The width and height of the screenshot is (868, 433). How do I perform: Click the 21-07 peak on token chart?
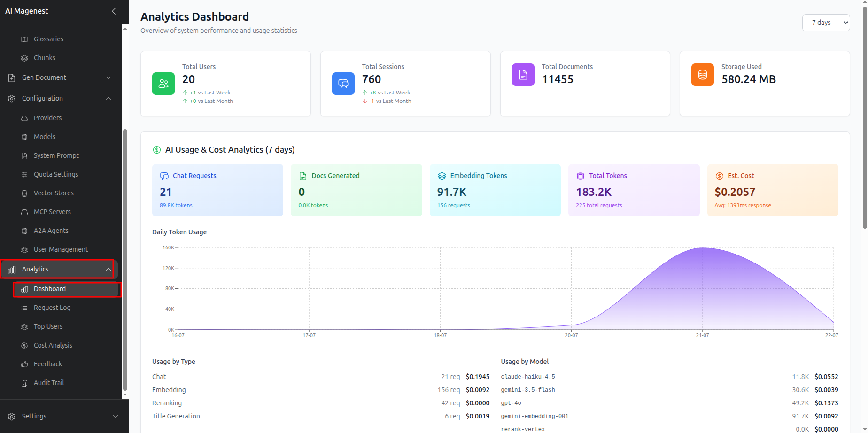tap(703, 248)
